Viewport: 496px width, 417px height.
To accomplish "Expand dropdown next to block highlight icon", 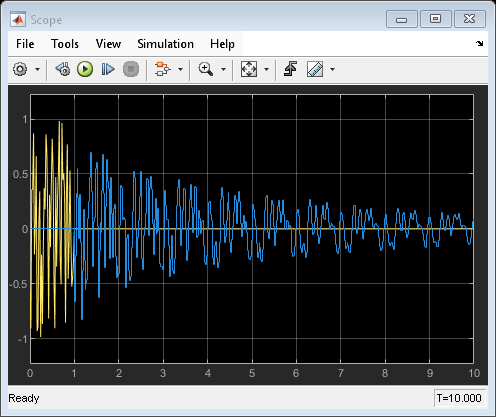I will pos(180,69).
